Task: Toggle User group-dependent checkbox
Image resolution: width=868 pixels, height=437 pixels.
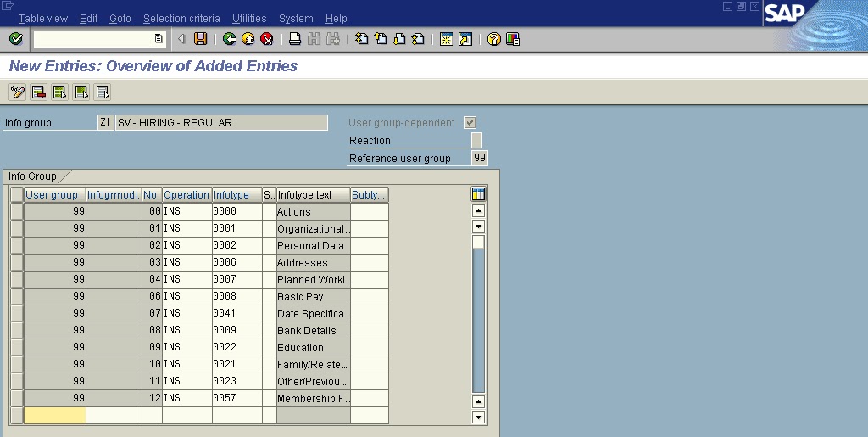Action: 470,122
